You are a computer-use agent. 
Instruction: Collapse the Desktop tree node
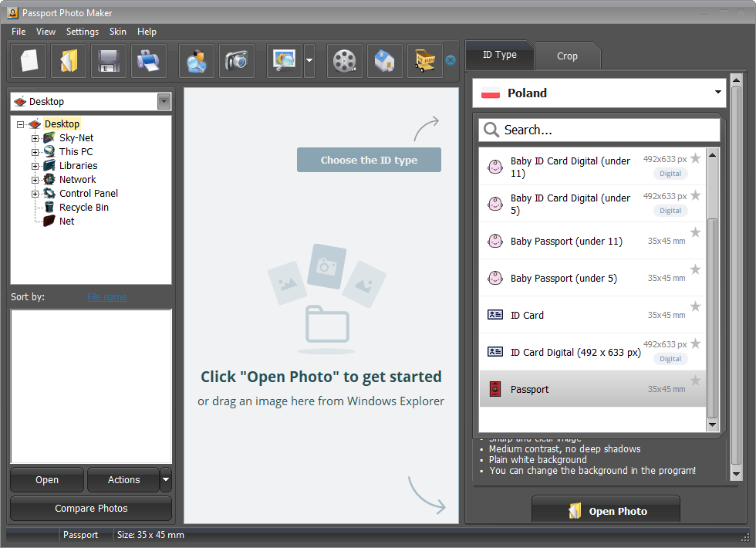coord(20,124)
